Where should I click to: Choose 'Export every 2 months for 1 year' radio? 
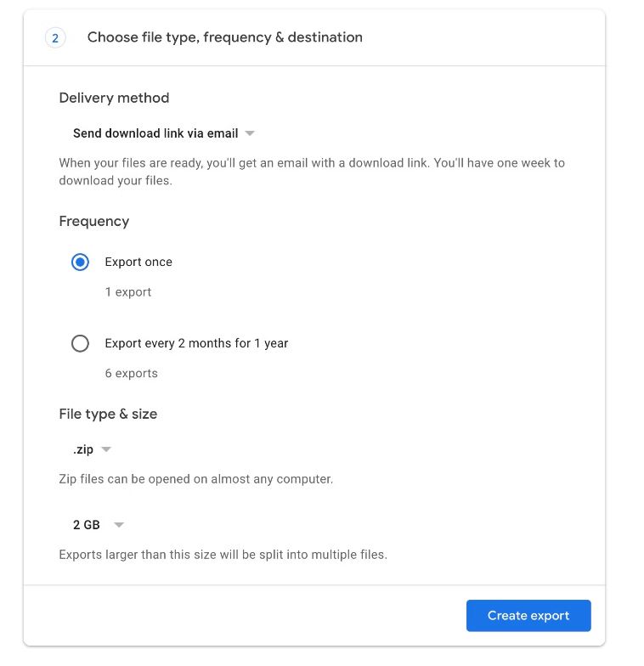pyautogui.click(x=80, y=344)
